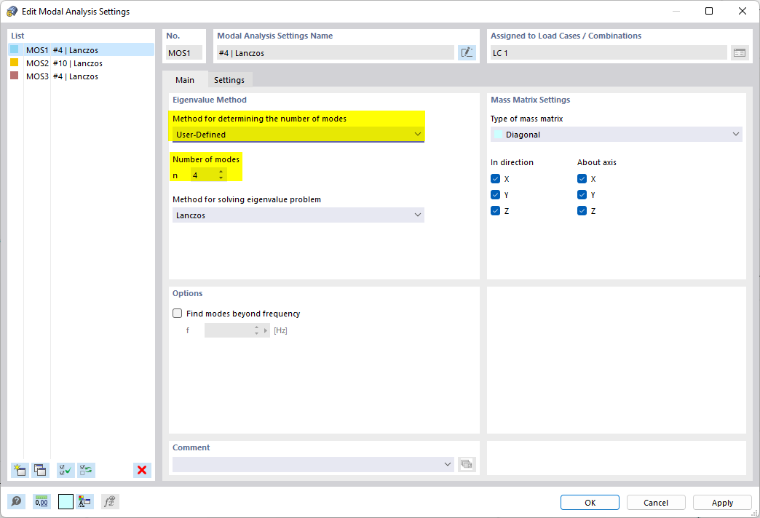Image resolution: width=760 pixels, height=518 pixels.
Task: Click the Apply button
Action: click(722, 502)
